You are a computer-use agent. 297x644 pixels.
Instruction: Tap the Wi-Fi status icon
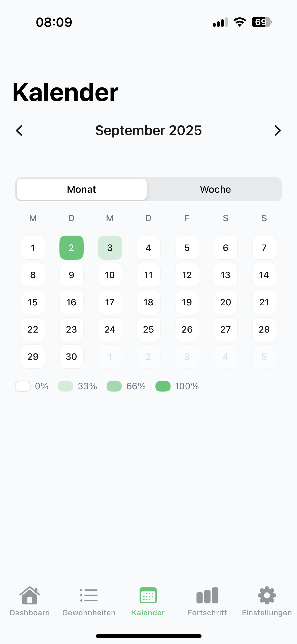(240, 22)
